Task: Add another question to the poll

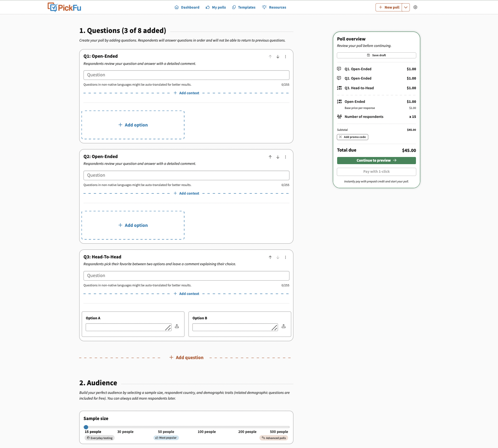Action: click(x=186, y=358)
